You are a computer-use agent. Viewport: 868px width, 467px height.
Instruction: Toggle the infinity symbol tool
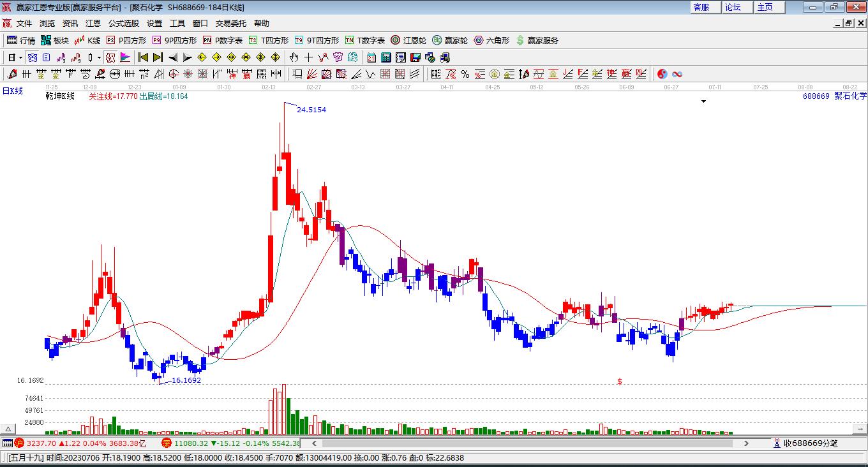coord(677,74)
